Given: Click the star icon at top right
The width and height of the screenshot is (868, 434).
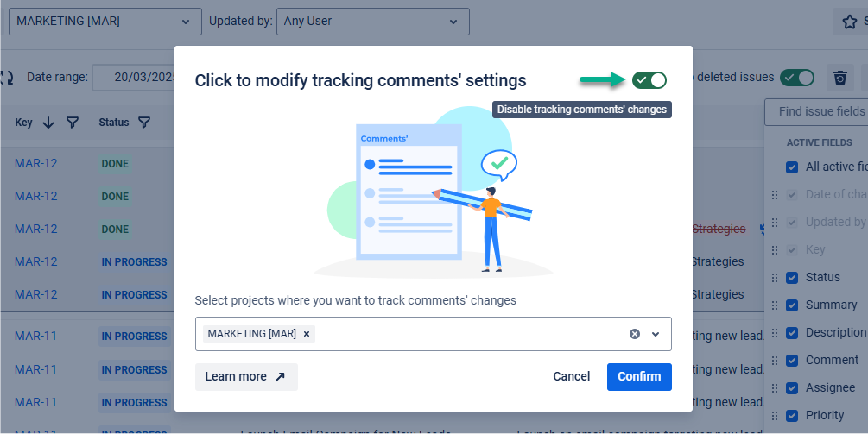Looking at the screenshot, I should coord(847,21).
